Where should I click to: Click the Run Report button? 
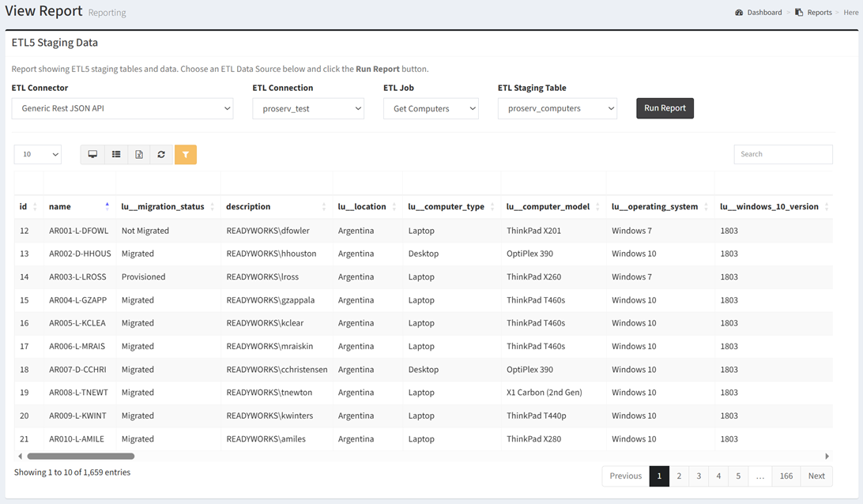(x=665, y=108)
